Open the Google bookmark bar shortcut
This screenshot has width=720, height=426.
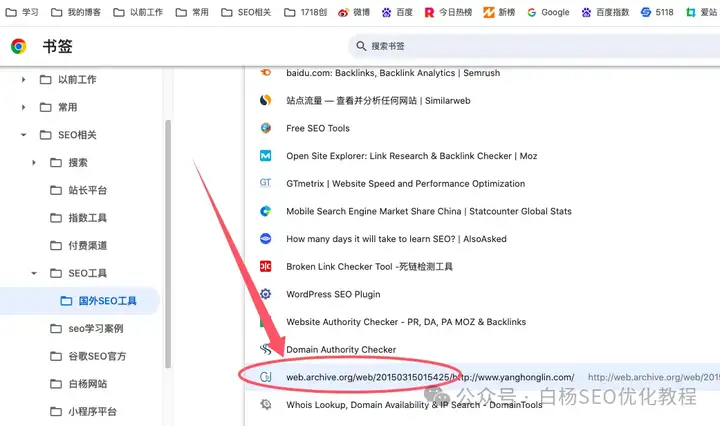click(x=548, y=12)
